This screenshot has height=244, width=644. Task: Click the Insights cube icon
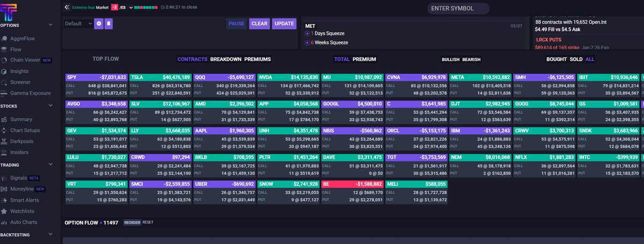[x=5, y=71]
